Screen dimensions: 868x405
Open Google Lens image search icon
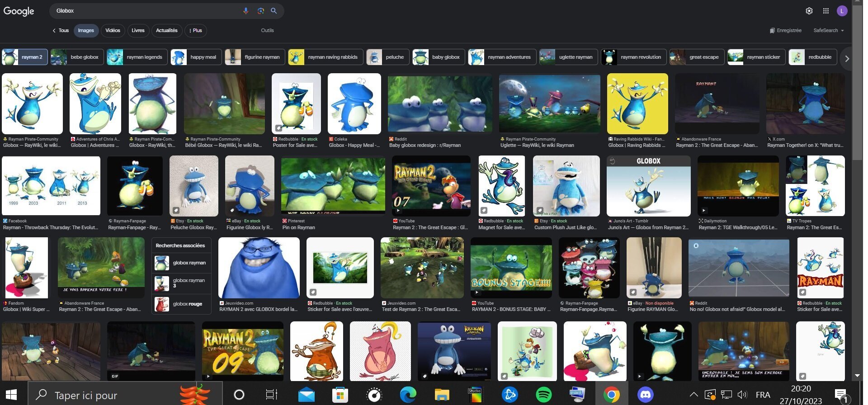pyautogui.click(x=260, y=11)
